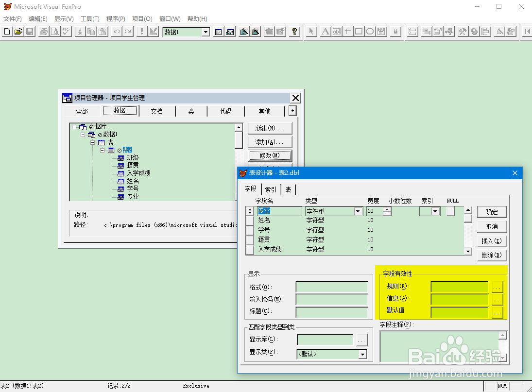Open the expression builder next to 默认值

(497, 312)
